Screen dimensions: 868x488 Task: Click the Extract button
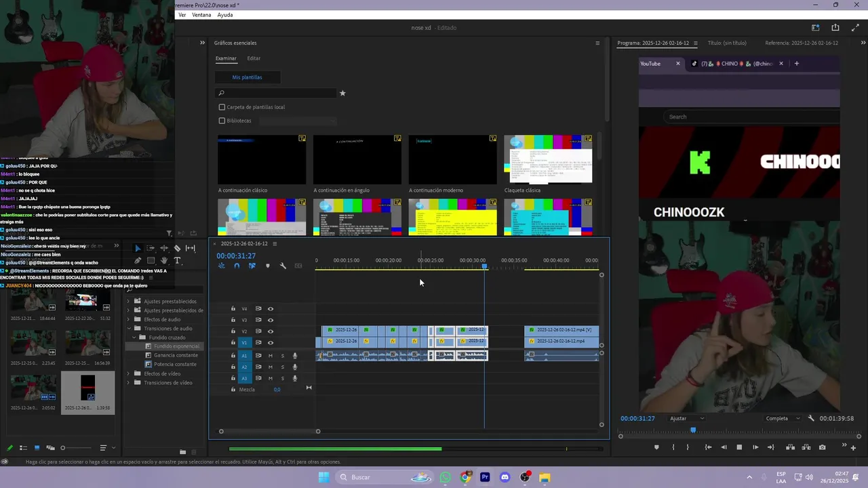806,447
